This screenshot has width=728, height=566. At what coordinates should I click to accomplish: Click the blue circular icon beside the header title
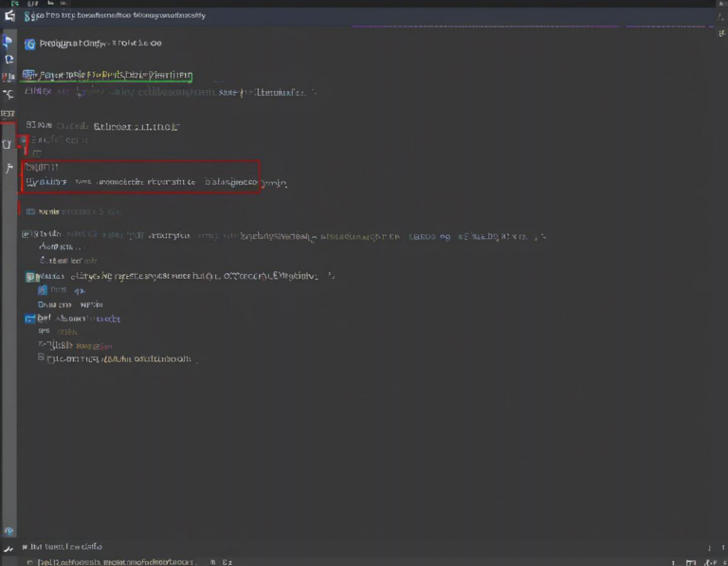click(x=29, y=44)
